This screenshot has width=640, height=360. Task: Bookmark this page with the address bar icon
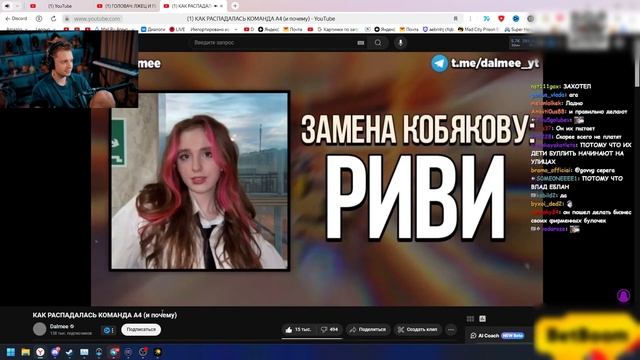click(456, 18)
